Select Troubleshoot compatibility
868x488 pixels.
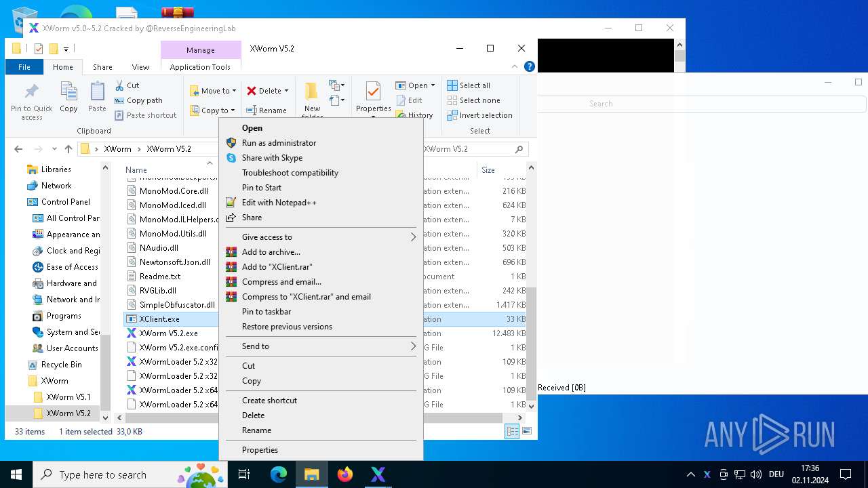tap(321, 173)
